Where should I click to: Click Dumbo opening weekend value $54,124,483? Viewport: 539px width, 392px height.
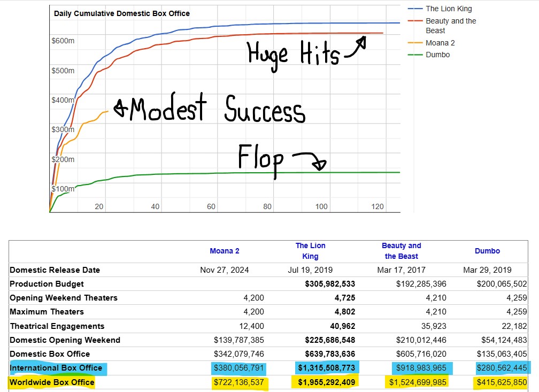[500, 340]
